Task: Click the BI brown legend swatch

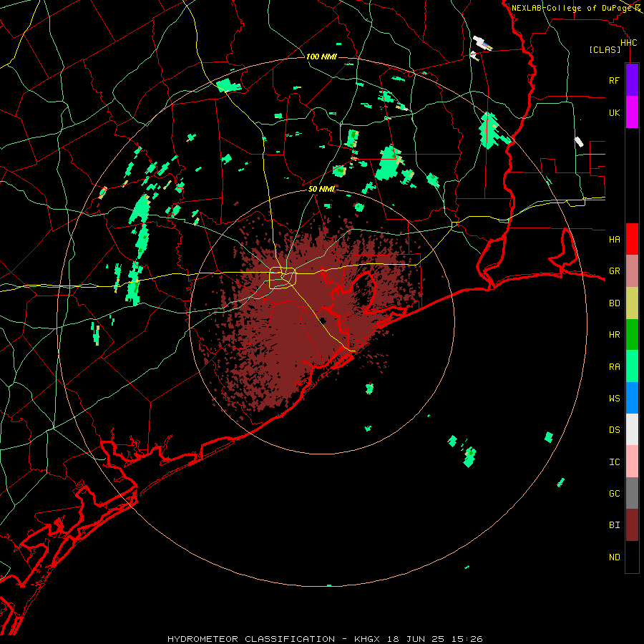Action: pos(632,525)
